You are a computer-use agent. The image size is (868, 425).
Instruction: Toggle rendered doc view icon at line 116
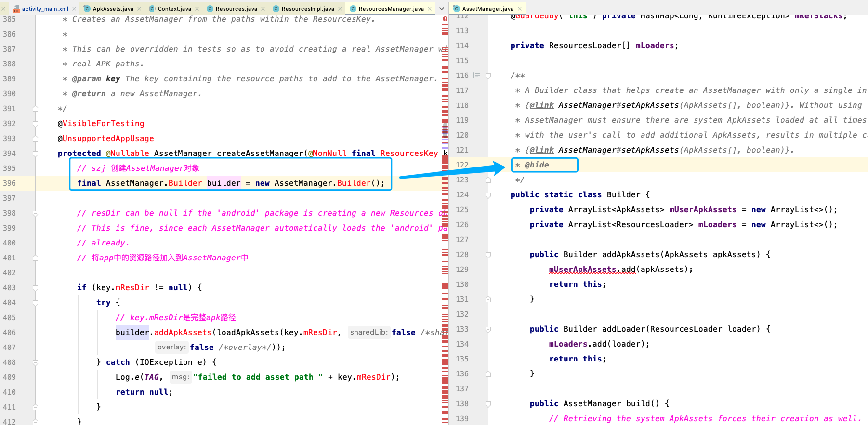477,75
